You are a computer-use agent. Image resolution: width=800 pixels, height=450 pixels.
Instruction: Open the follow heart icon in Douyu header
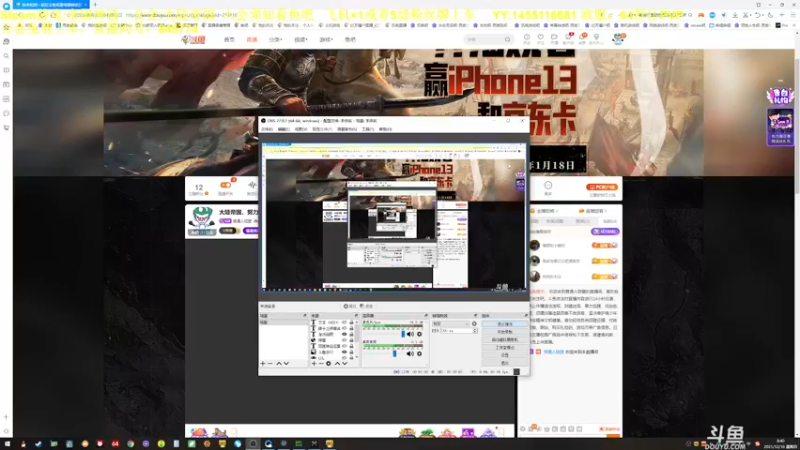(x=540, y=39)
